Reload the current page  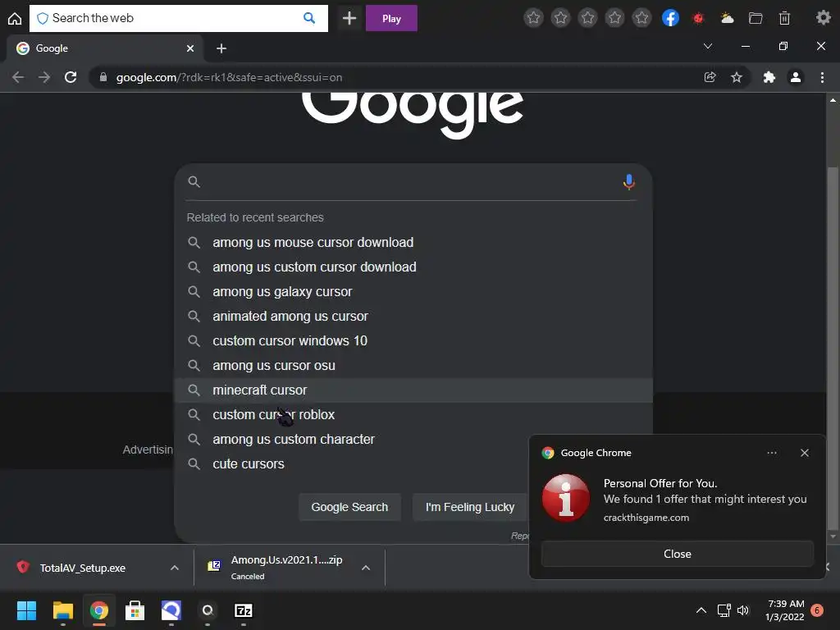[71, 77]
